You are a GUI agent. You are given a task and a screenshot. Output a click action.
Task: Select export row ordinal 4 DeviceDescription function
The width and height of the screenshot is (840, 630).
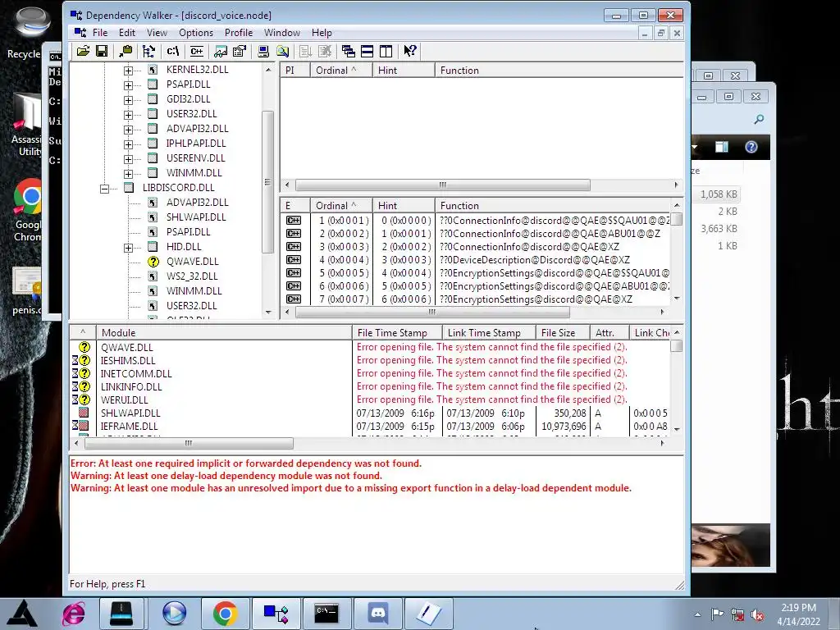pyautogui.click(x=476, y=260)
